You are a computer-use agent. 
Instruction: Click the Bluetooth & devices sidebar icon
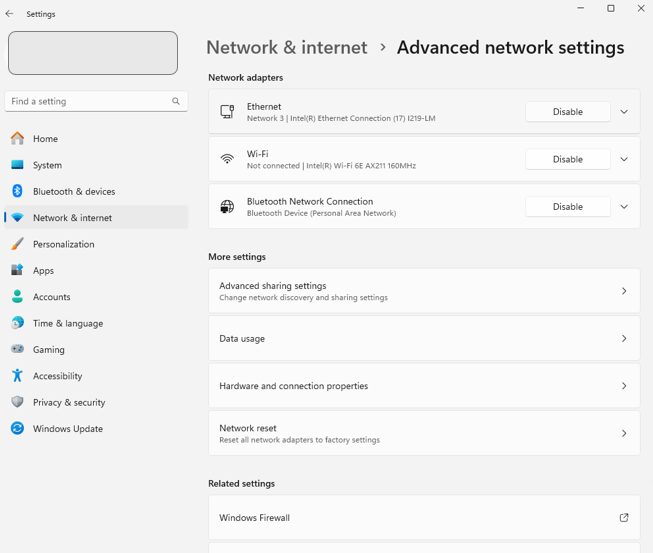click(17, 191)
